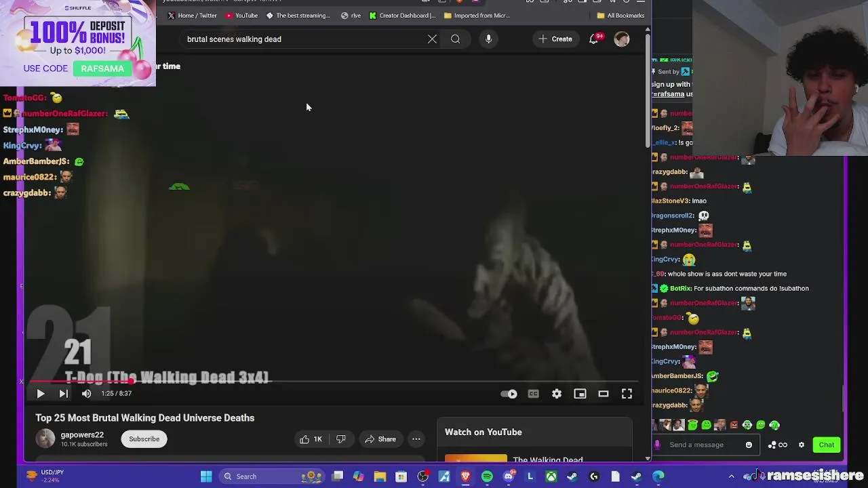Clear the YouTube search box

pyautogui.click(x=432, y=39)
